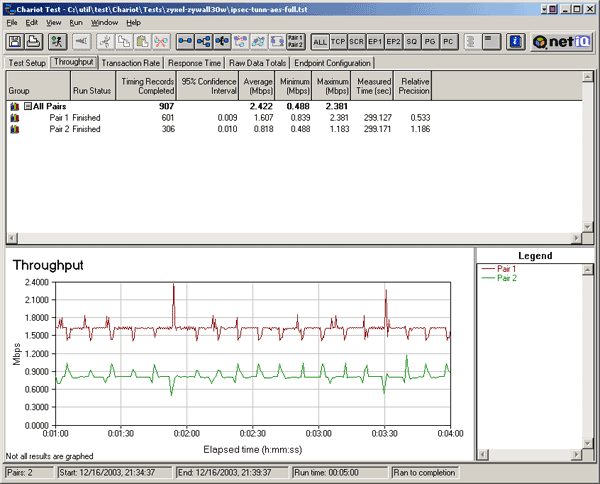The width and height of the screenshot is (600, 484).
Task: Click the Print icon in toolbar
Action: coord(34,41)
